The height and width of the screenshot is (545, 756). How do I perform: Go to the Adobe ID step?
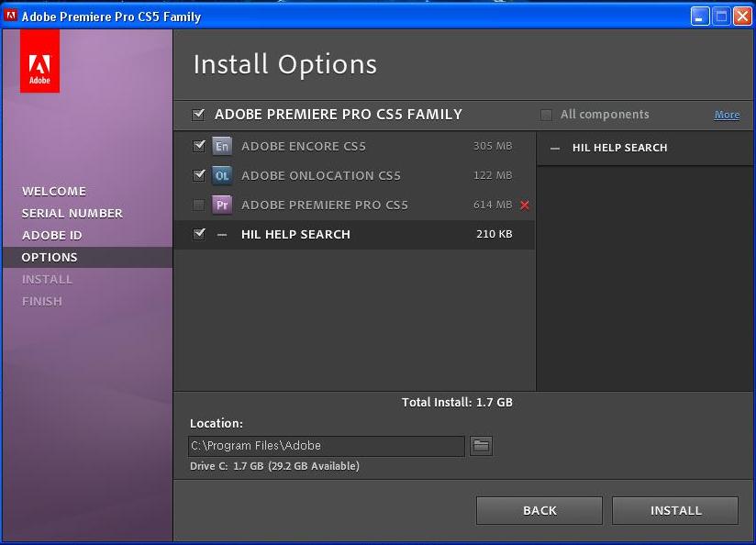pos(52,236)
